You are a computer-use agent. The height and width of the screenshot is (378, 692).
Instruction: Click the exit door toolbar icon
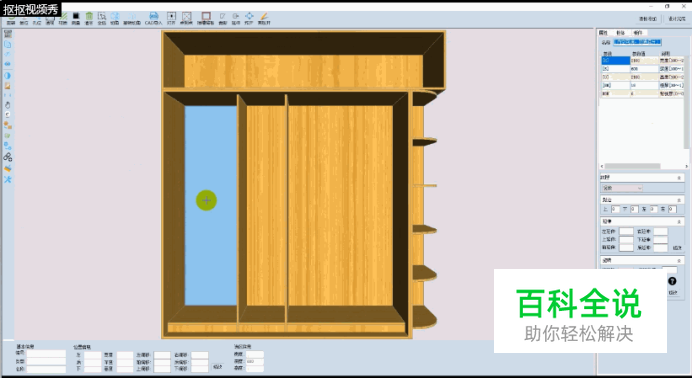236,17
